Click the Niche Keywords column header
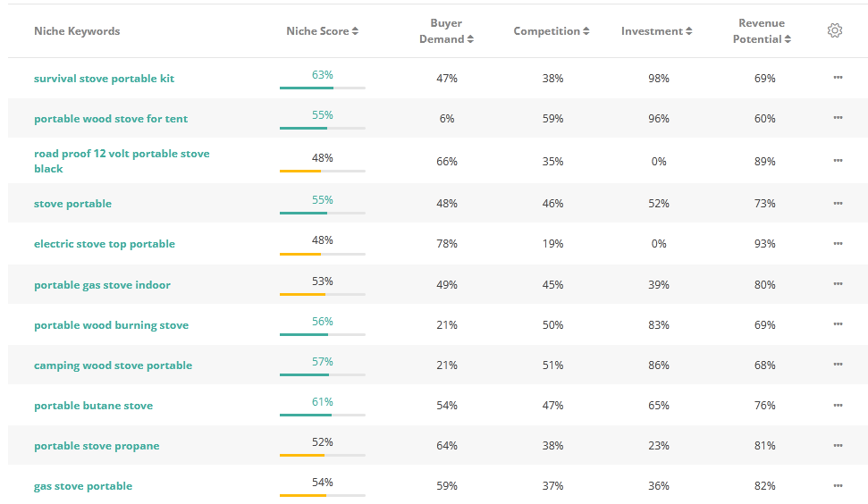Image resolution: width=868 pixels, height=504 pixels. pos(77,31)
